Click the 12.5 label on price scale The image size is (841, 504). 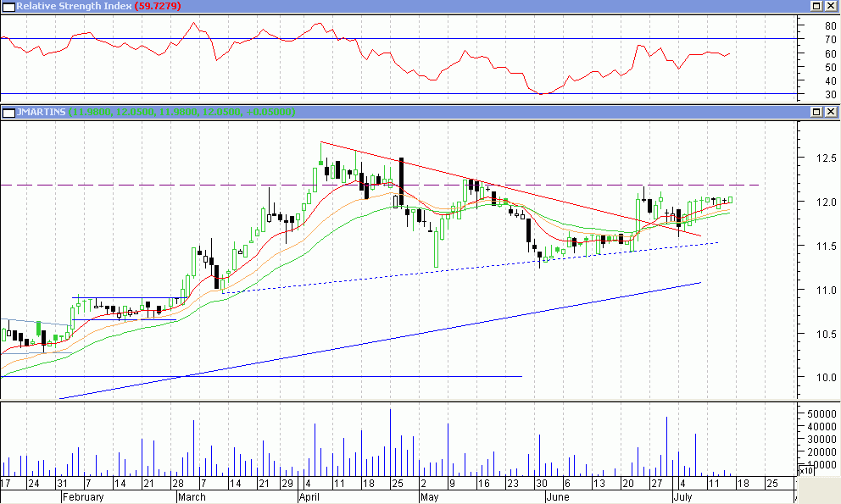click(826, 158)
